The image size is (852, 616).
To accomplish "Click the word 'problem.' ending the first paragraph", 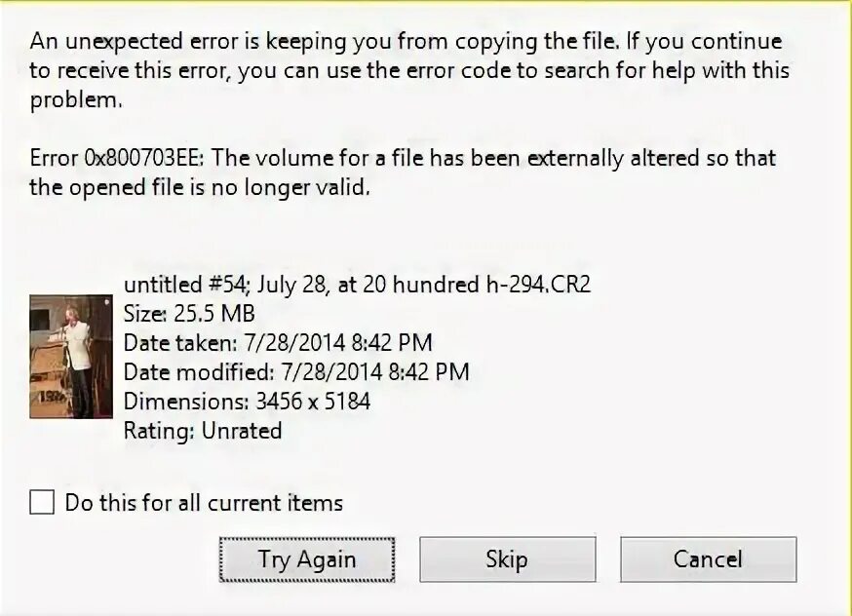I will (x=76, y=100).
